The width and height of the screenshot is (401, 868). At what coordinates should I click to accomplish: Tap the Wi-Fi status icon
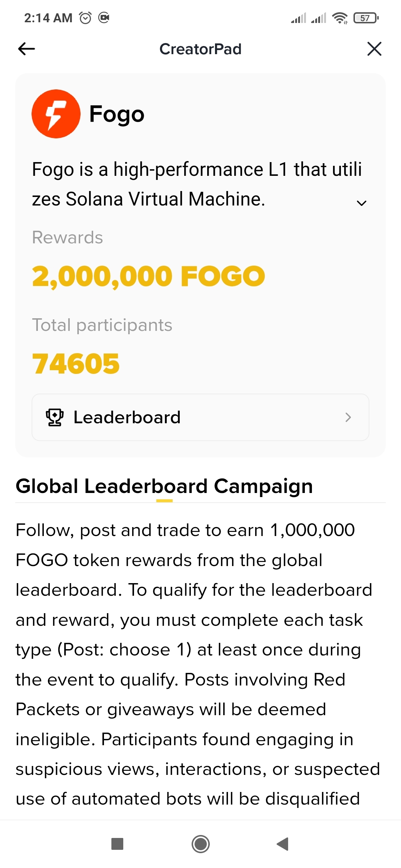click(340, 18)
